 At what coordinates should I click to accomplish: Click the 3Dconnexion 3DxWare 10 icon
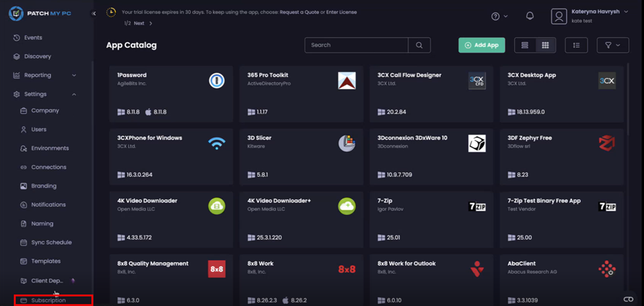(x=477, y=143)
